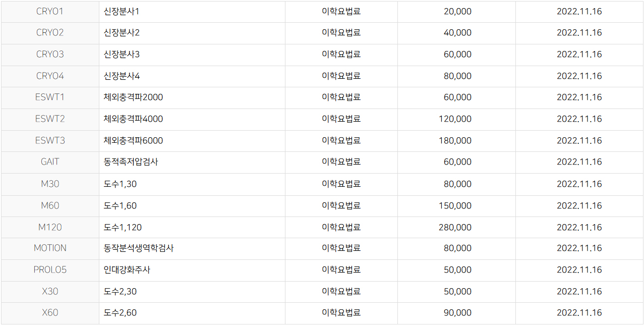Click the 90,000 price cell

(457, 313)
